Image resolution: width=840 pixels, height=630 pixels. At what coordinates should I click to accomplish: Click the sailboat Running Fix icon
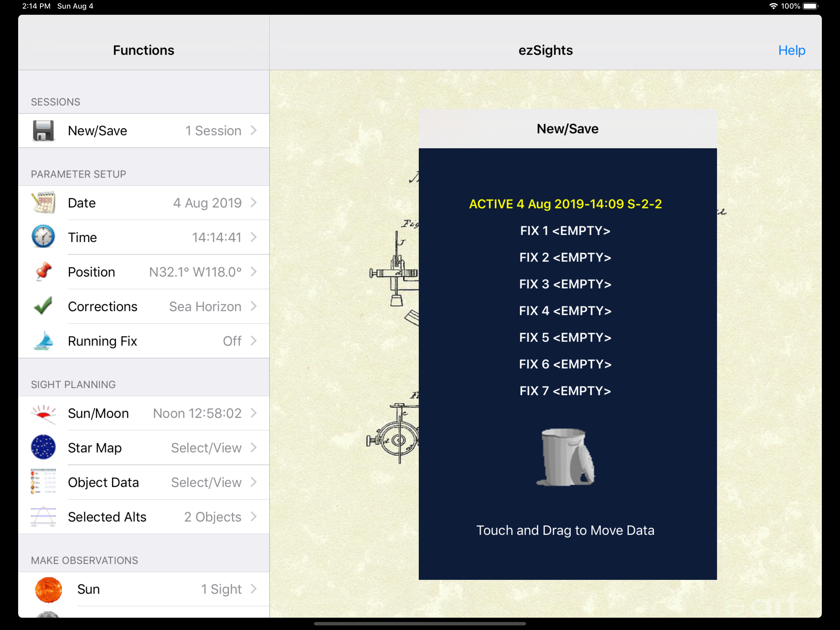pos(43,341)
